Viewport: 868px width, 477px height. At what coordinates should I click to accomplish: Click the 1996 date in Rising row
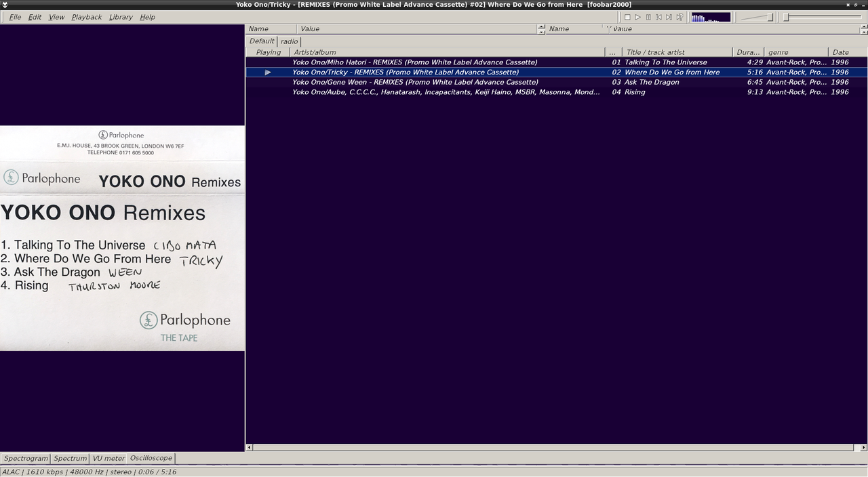[840, 92]
